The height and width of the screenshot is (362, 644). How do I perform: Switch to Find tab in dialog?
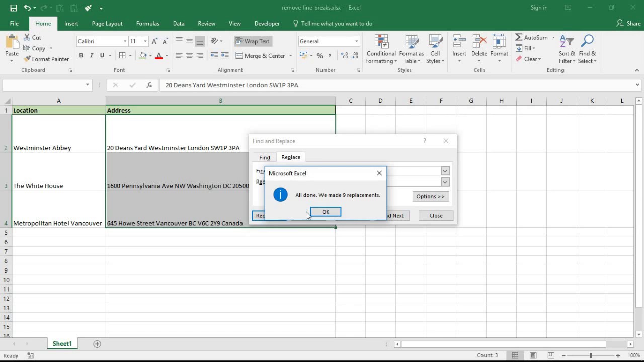click(265, 157)
